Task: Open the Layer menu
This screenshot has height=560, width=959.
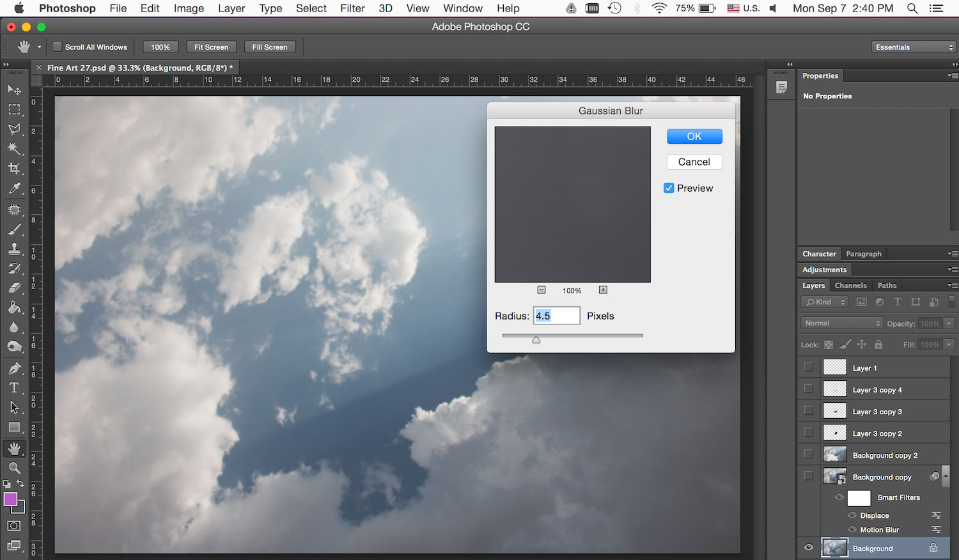Action: click(231, 8)
